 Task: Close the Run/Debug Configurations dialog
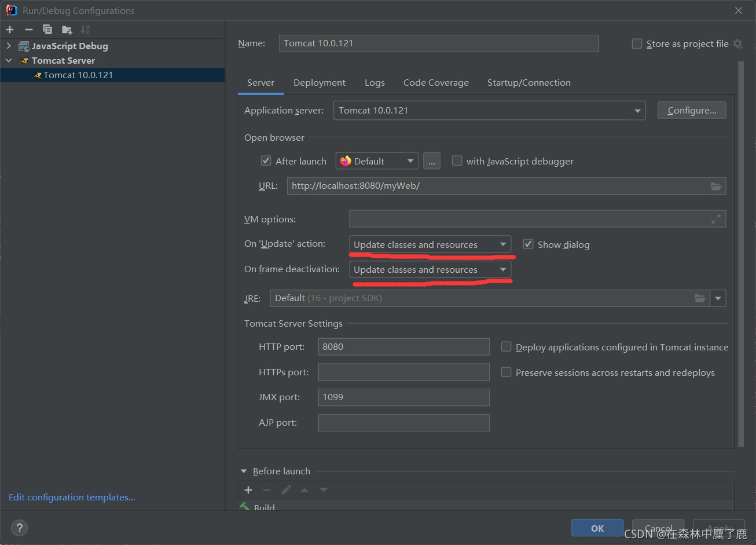[x=739, y=10]
